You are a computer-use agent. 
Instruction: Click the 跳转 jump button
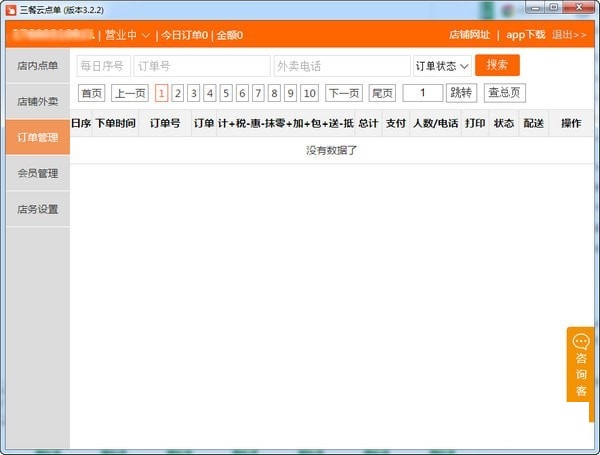[461, 93]
